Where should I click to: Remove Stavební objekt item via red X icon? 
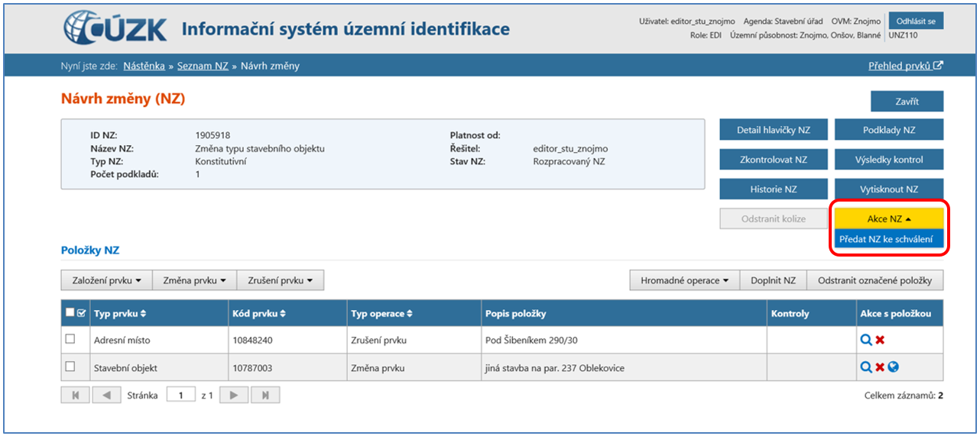879,367
